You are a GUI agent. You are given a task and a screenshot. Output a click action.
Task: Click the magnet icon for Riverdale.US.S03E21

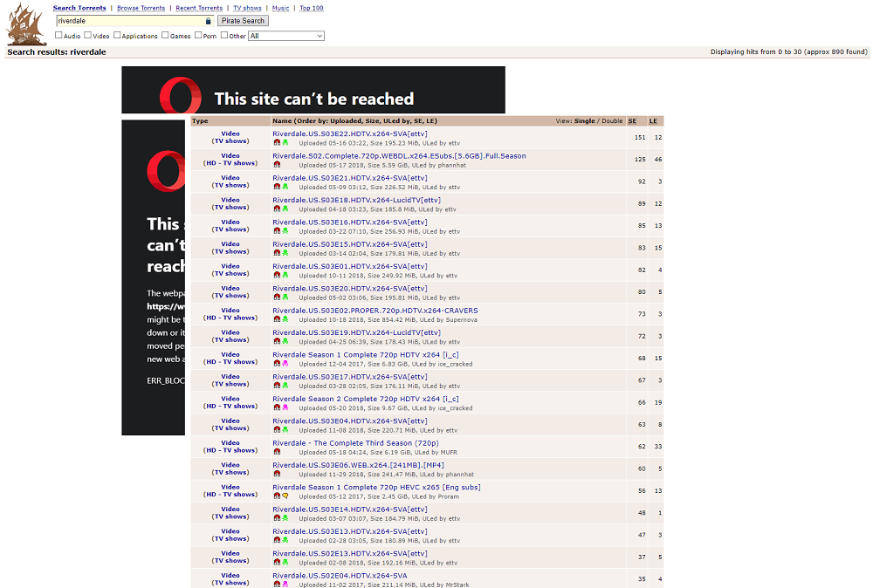point(277,187)
